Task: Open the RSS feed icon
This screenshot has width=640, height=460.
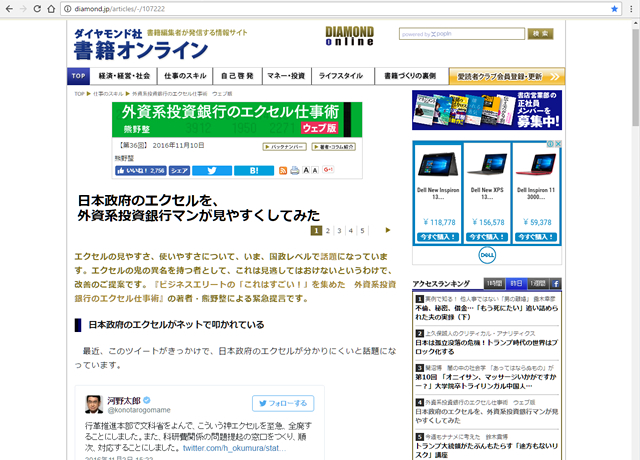Action: pyautogui.click(x=283, y=171)
